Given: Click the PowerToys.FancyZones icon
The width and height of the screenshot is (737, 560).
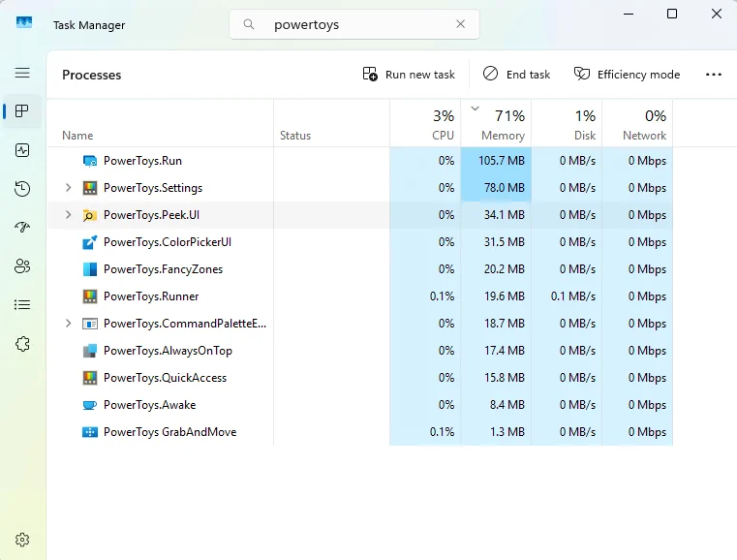Looking at the screenshot, I should click(x=90, y=269).
